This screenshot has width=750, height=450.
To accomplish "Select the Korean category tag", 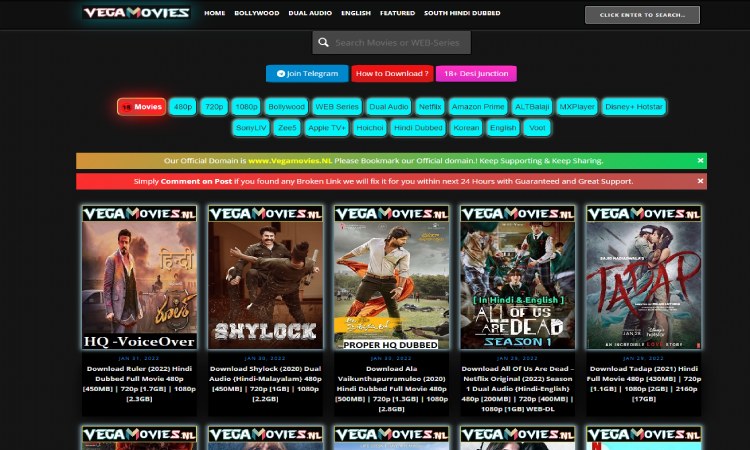I will coord(466,128).
